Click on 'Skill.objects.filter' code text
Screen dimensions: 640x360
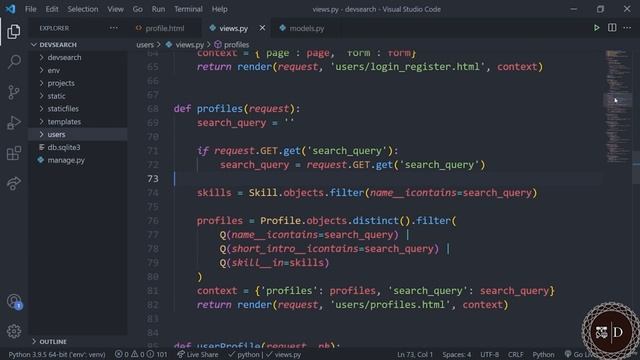tap(306, 193)
